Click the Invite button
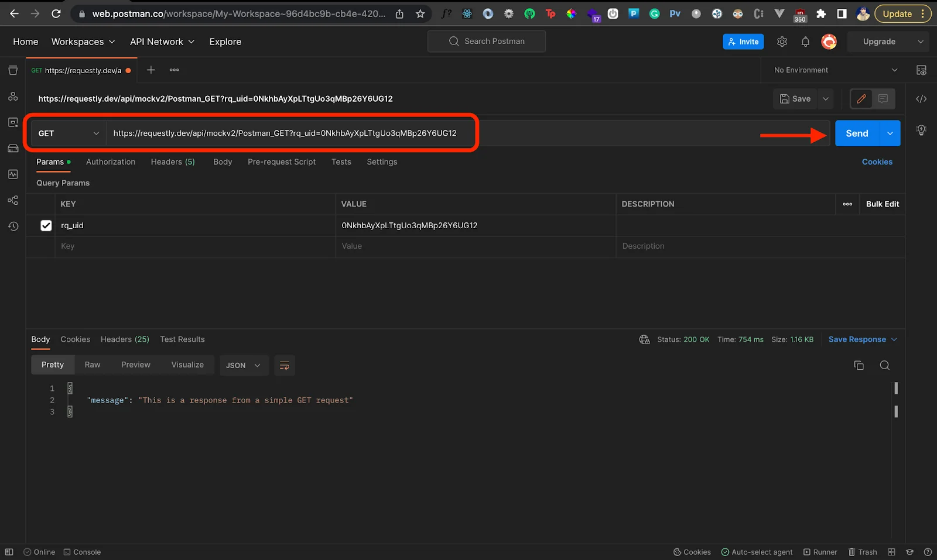937x560 pixels. [x=743, y=42]
